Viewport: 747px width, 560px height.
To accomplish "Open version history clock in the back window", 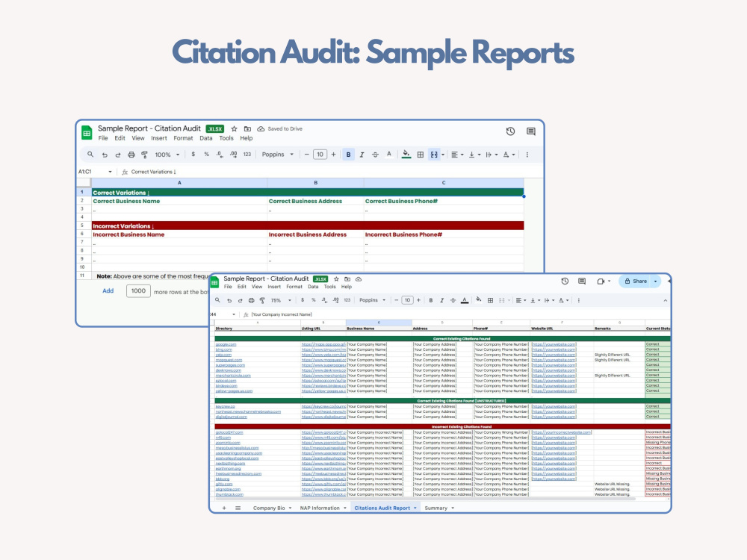I will (x=510, y=131).
